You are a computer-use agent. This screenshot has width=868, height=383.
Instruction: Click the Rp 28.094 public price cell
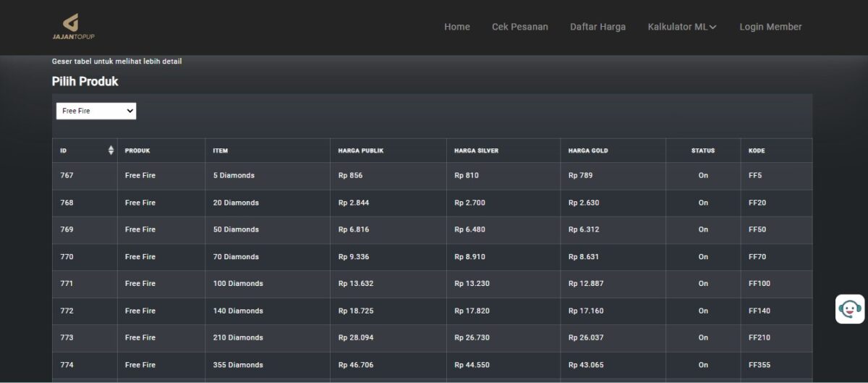pos(356,337)
